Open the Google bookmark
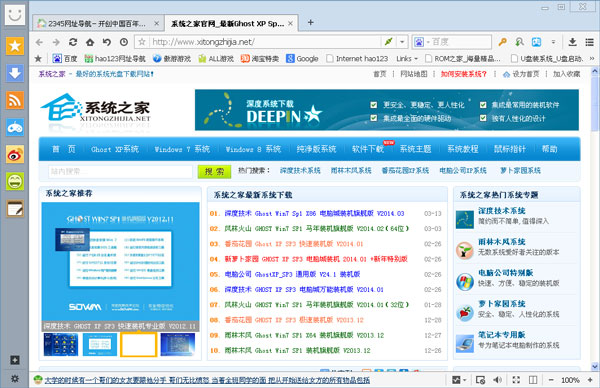 [302, 59]
